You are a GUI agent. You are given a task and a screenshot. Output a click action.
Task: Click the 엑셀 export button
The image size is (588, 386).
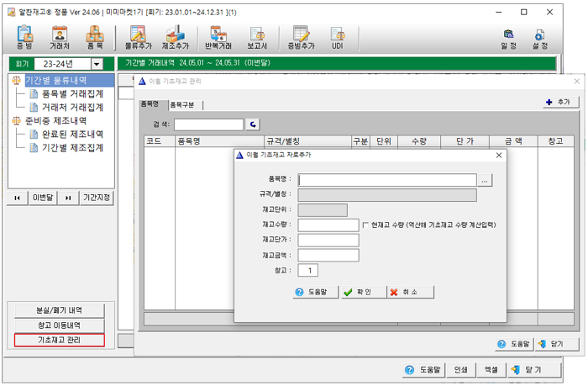coord(491,370)
